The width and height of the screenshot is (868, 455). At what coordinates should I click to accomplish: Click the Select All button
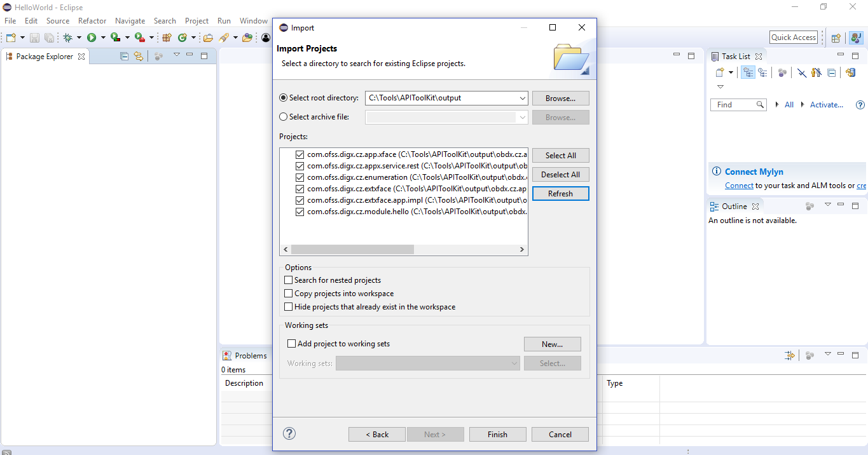coord(561,156)
